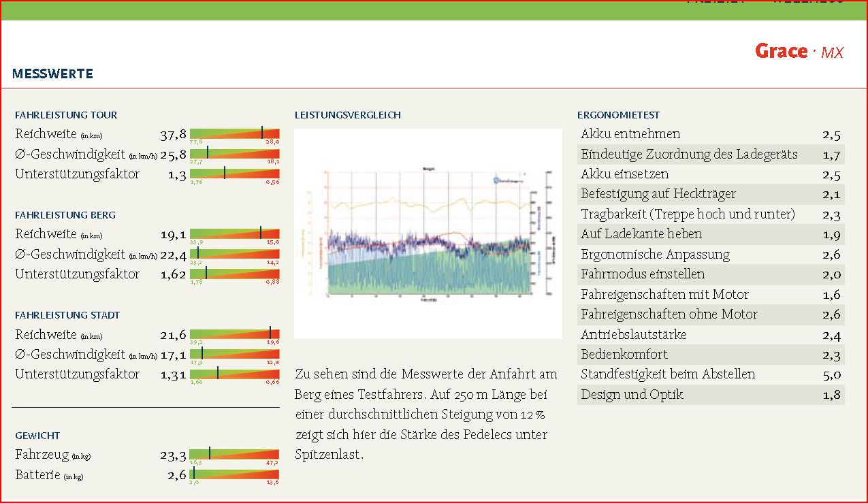This screenshot has height=503, width=868.
Task: Click 'Tragbarkeit (Treppe hoch und runter)' row
Action: 711,214
